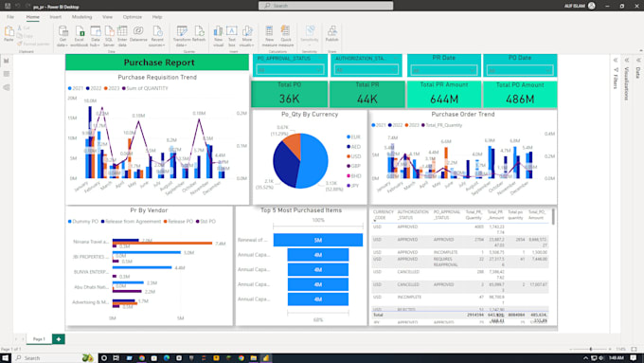Select the Total PR 44K card
The image size is (644, 363).
click(367, 94)
